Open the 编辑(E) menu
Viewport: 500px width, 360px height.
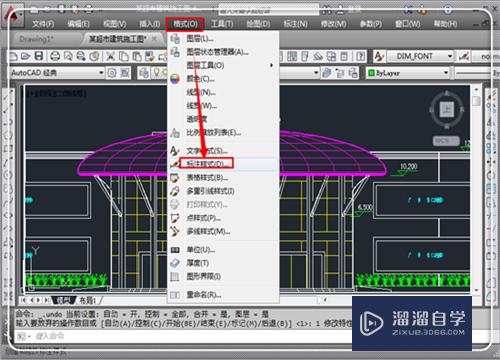coord(78,24)
